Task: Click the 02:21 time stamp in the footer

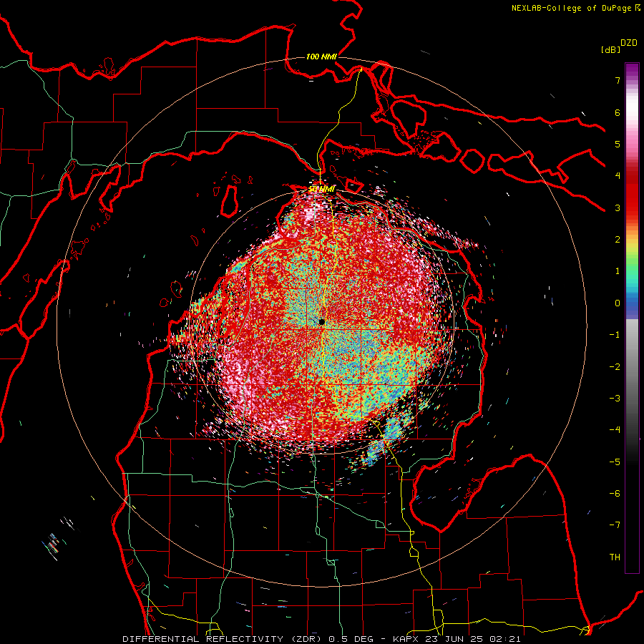Action: point(507,639)
